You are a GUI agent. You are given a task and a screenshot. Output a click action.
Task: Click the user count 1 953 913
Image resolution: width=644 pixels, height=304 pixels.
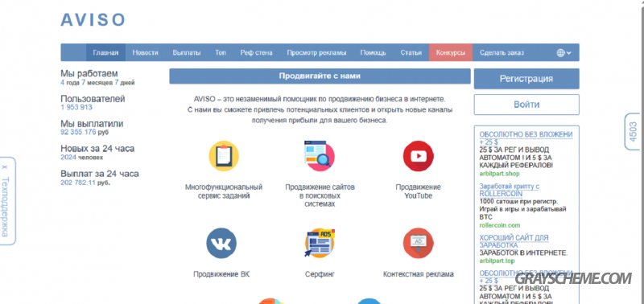point(76,108)
